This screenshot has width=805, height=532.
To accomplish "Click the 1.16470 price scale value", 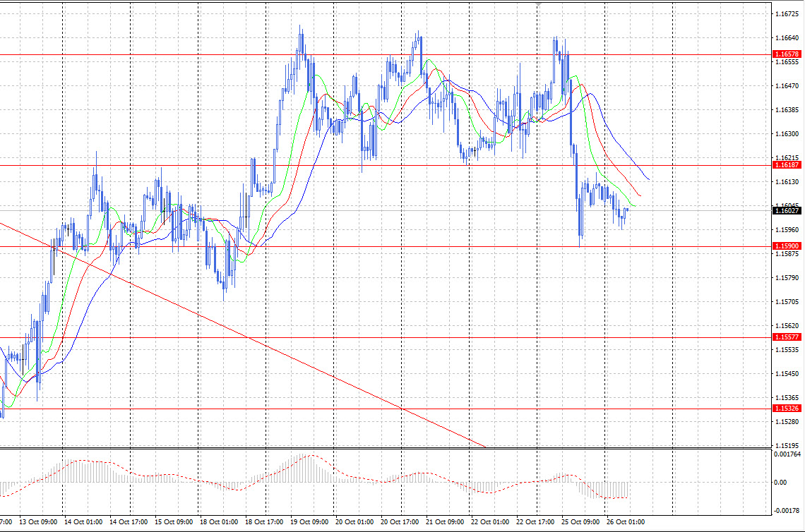I will (x=787, y=86).
